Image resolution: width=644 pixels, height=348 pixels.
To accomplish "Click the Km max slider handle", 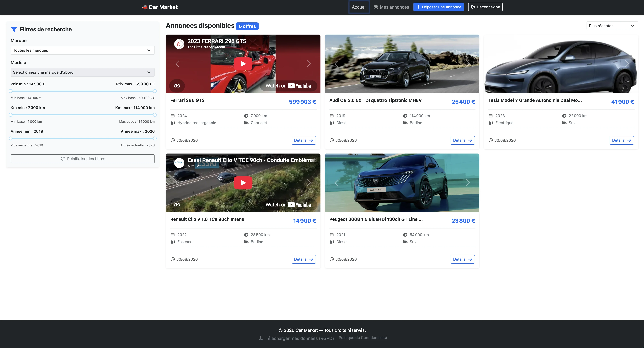I will (x=155, y=115).
